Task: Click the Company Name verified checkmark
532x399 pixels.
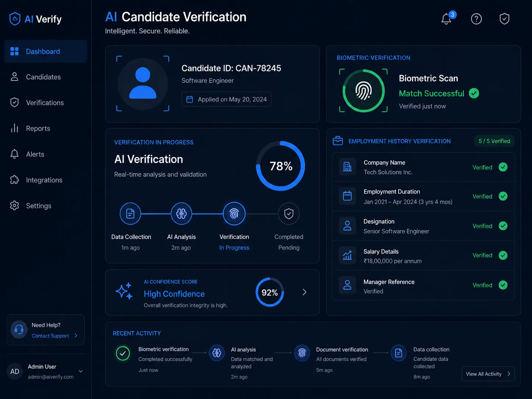Action: (x=503, y=167)
